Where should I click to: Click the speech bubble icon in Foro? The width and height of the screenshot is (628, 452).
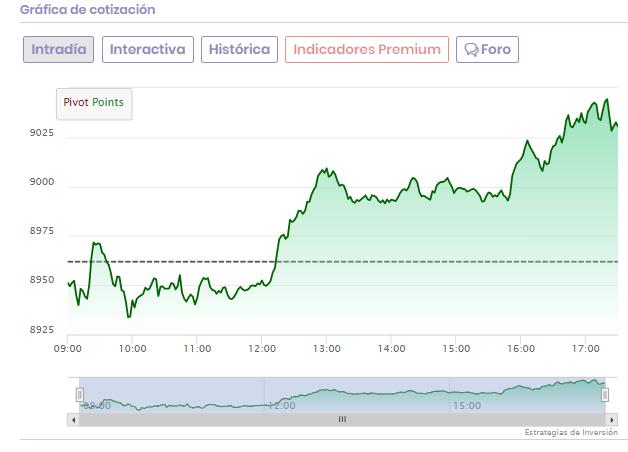click(471, 50)
